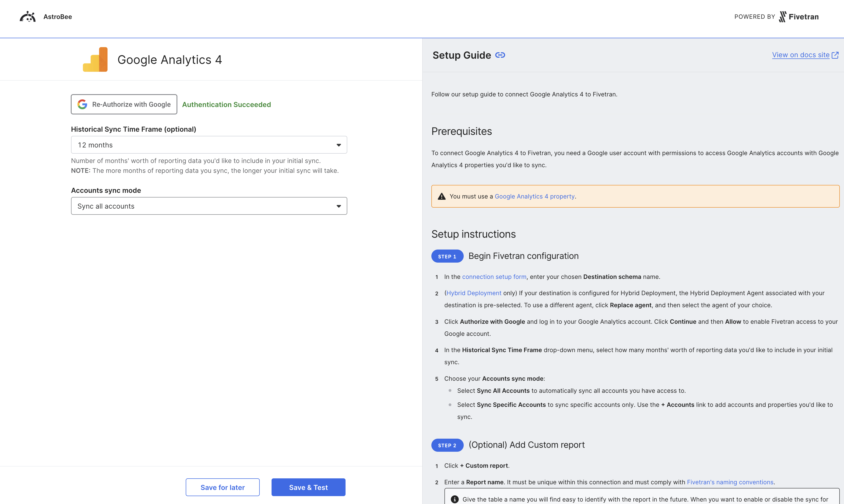Click dropdown arrow next to 12 months

click(339, 145)
